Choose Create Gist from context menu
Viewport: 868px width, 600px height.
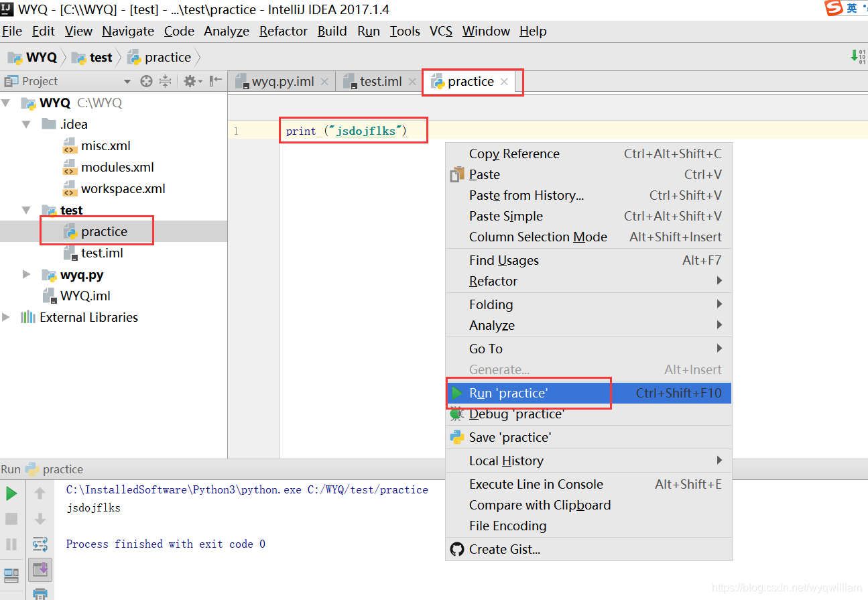point(588,550)
